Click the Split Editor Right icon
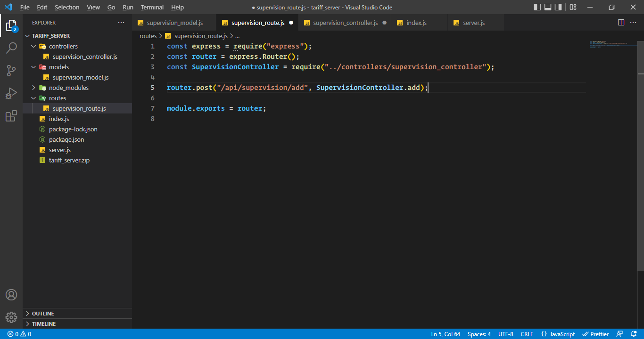The width and height of the screenshot is (644, 339). coord(621,23)
